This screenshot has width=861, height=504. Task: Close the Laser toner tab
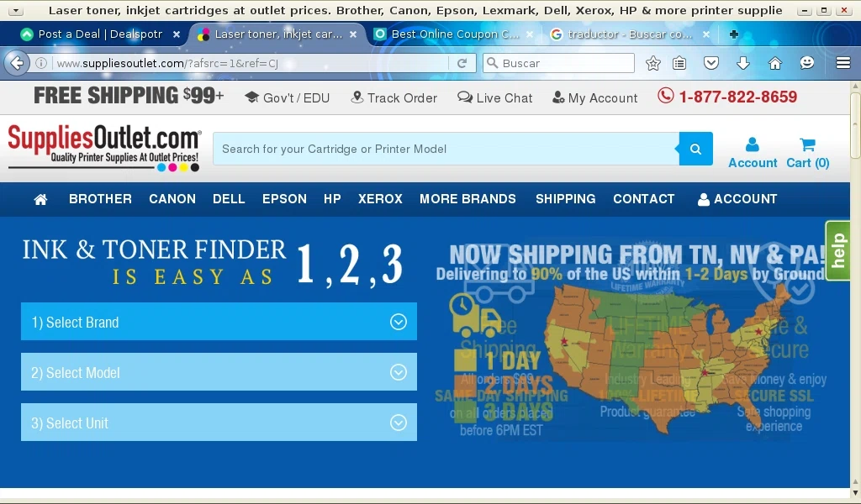tap(353, 34)
